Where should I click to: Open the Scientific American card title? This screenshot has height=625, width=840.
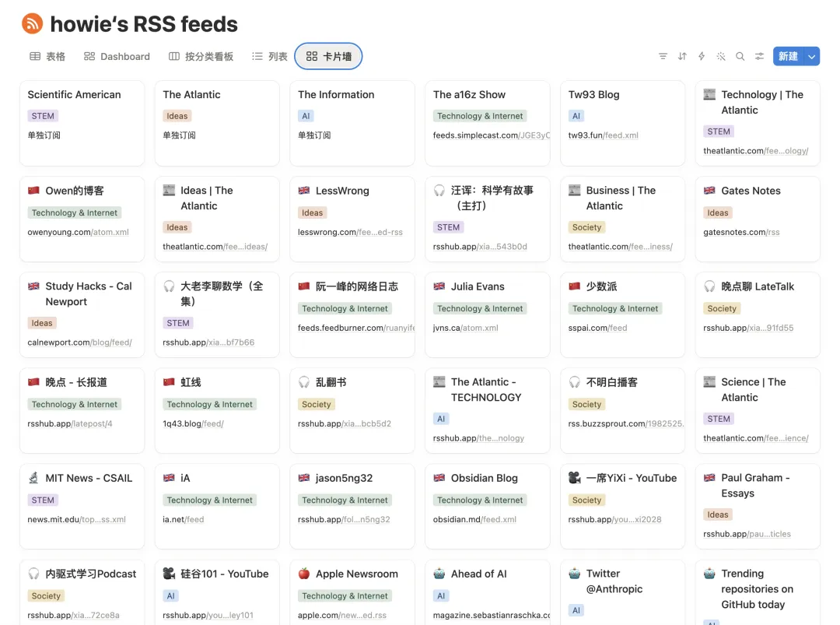[75, 95]
